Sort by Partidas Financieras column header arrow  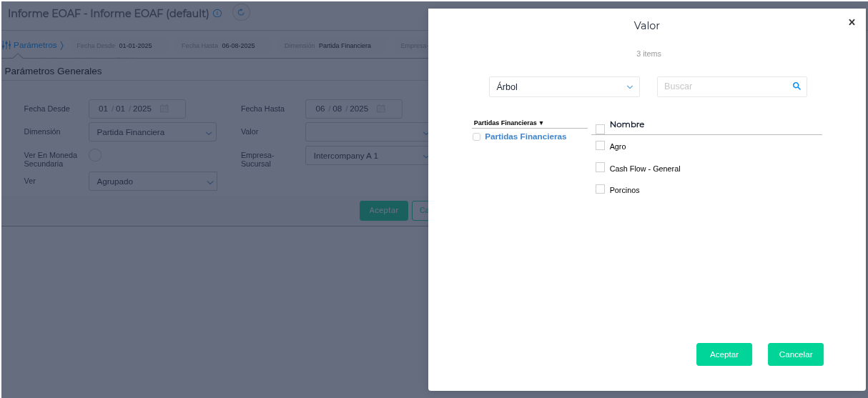[541, 123]
